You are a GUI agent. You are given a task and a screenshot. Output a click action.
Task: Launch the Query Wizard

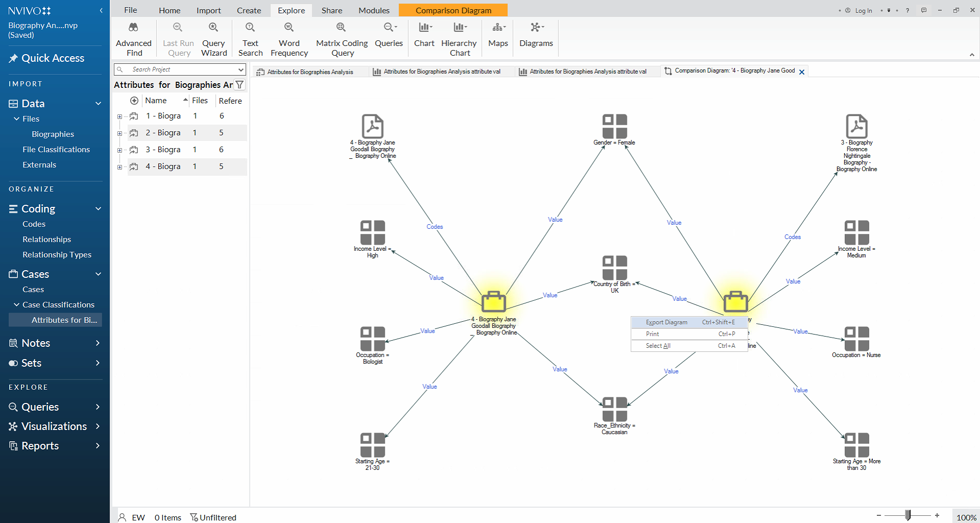click(x=213, y=39)
